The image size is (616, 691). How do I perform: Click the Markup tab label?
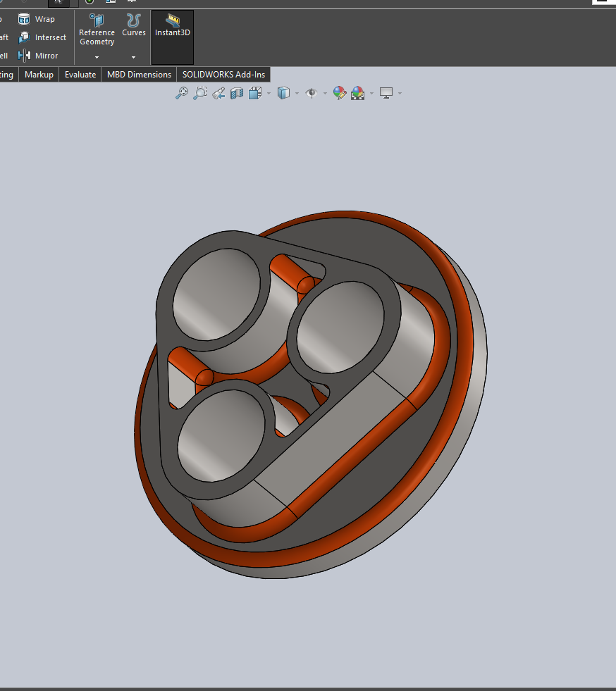point(39,74)
